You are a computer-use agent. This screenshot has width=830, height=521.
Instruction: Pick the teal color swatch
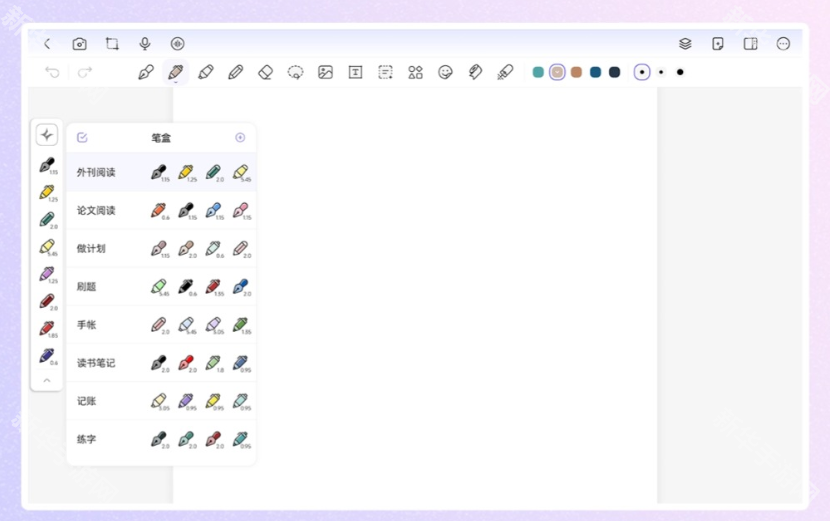point(538,72)
